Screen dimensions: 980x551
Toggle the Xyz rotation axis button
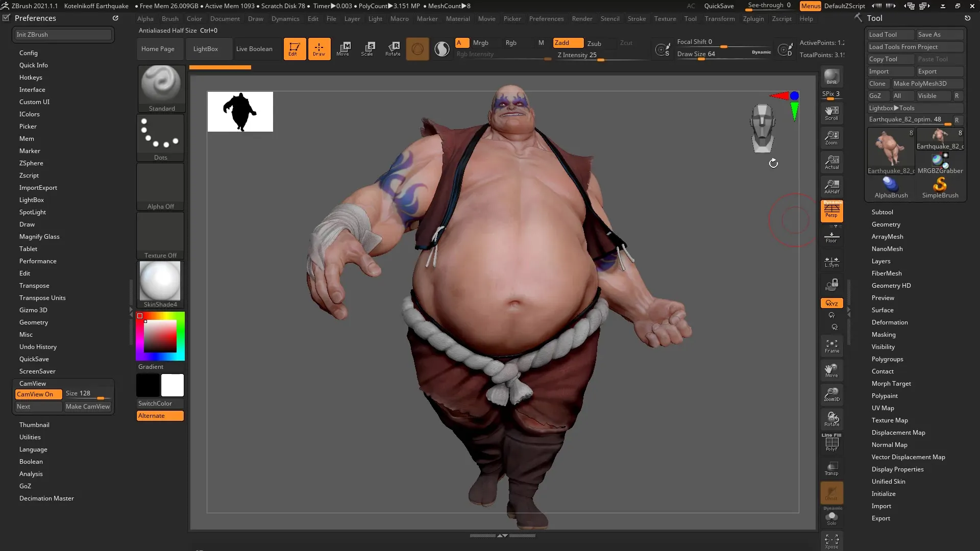pos(831,303)
